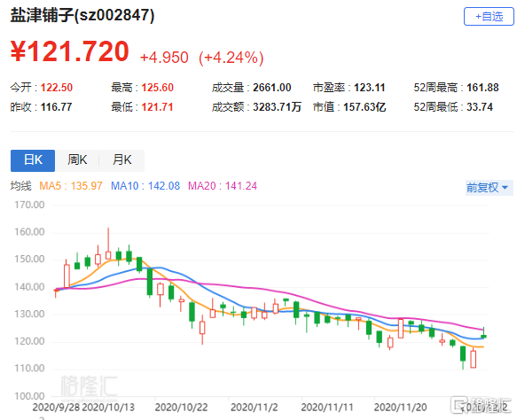Click the 52周最高 value 161.88
This screenshot has width=517, height=420.
click(x=482, y=88)
